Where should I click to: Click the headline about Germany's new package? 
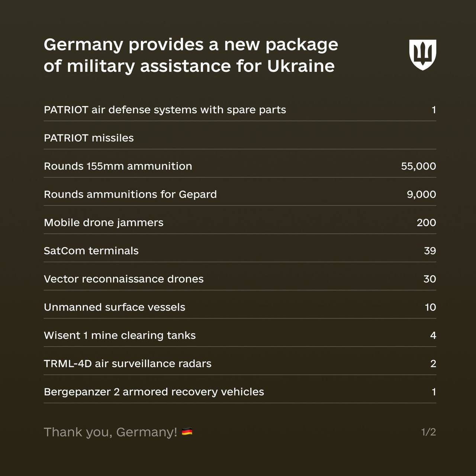click(191, 55)
